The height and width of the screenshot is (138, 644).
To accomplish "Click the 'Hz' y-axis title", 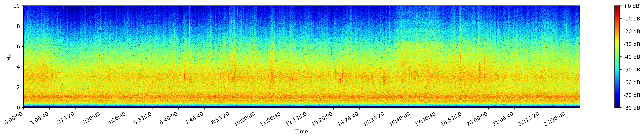I will click(9, 57).
